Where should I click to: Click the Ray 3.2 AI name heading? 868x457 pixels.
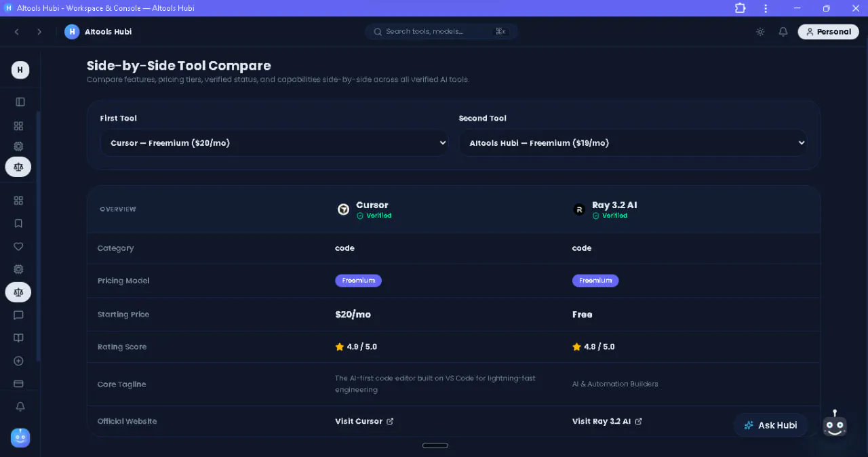tap(614, 205)
